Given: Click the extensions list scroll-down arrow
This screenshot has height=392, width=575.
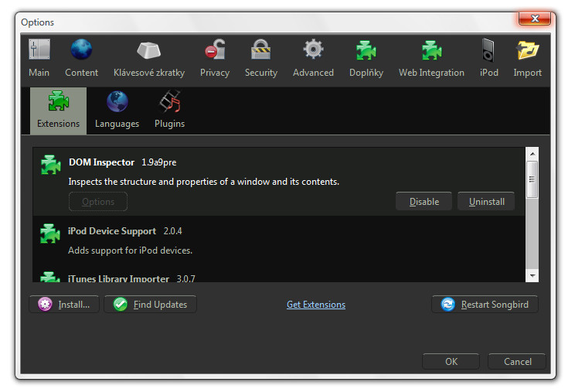Looking at the screenshot, I should tap(532, 275).
